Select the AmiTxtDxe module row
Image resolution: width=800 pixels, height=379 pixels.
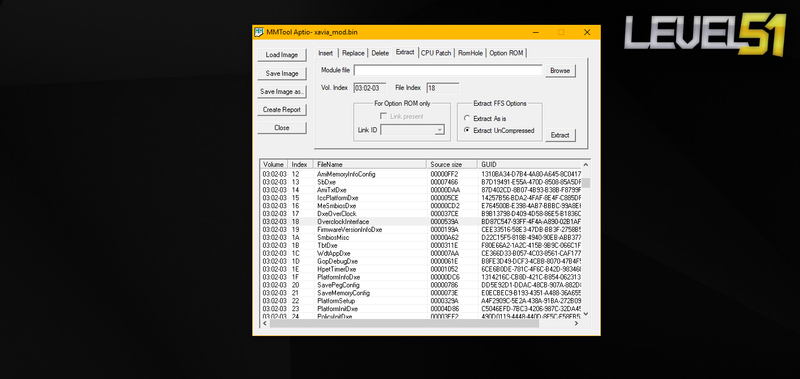coord(420,190)
